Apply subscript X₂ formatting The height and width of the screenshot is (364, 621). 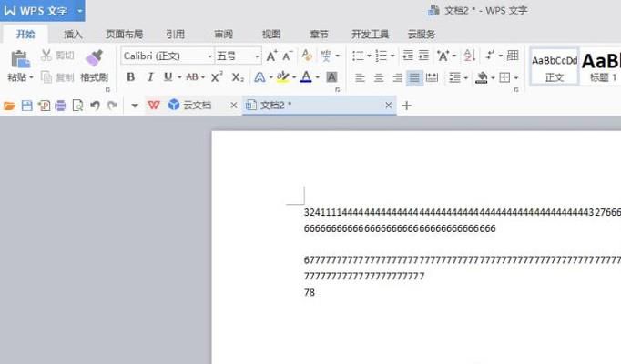coord(238,77)
